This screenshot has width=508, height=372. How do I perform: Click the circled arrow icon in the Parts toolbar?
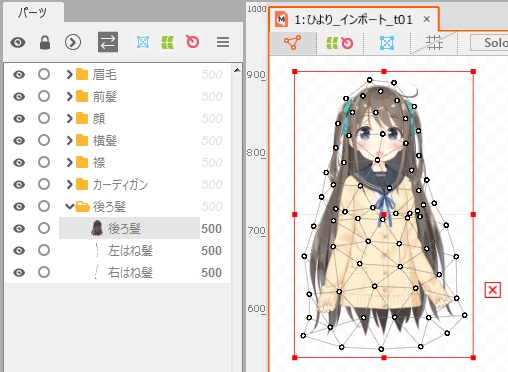tap(73, 42)
